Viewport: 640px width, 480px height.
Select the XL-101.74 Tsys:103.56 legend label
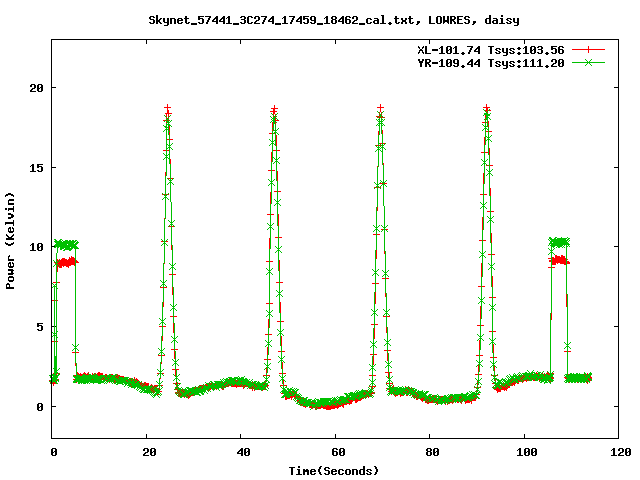pyautogui.click(x=491, y=50)
